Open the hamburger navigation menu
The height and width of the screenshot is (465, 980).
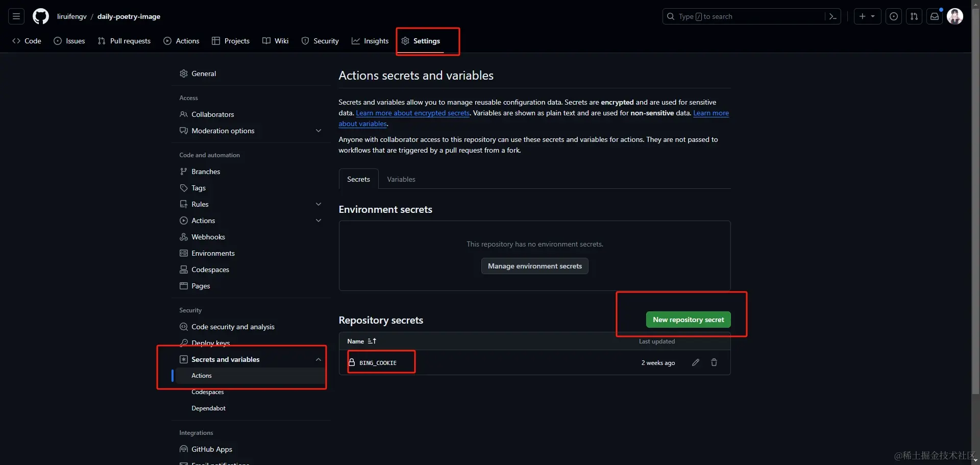pos(16,16)
